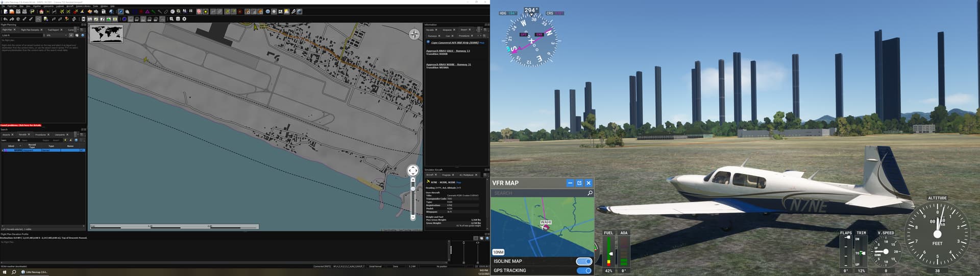Screen dimensions: 980x276
Task: Click the new flight plan icon in toolbar
Action: point(6,11)
